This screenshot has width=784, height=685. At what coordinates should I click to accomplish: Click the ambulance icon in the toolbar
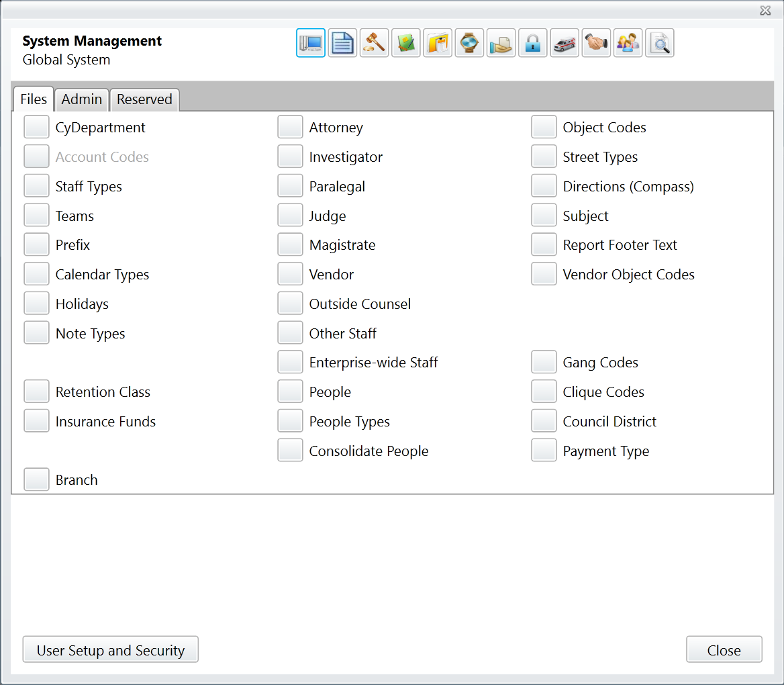click(565, 42)
